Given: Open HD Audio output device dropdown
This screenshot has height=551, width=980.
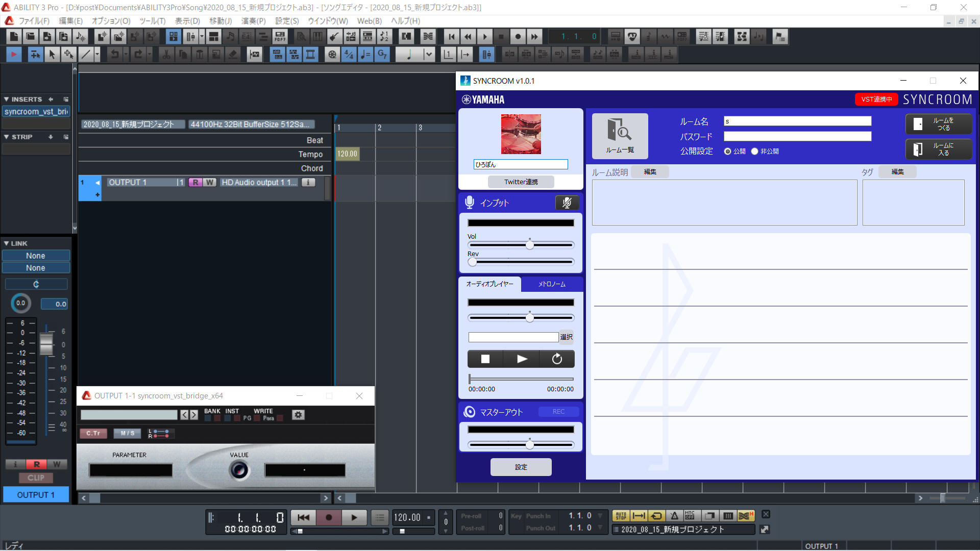Looking at the screenshot, I should pyautogui.click(x=260, y=183).
